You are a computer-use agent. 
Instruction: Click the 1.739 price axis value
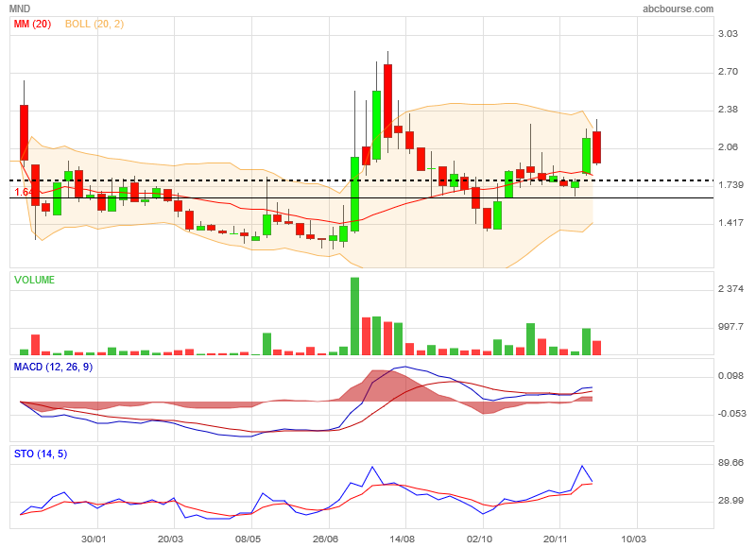730,185
